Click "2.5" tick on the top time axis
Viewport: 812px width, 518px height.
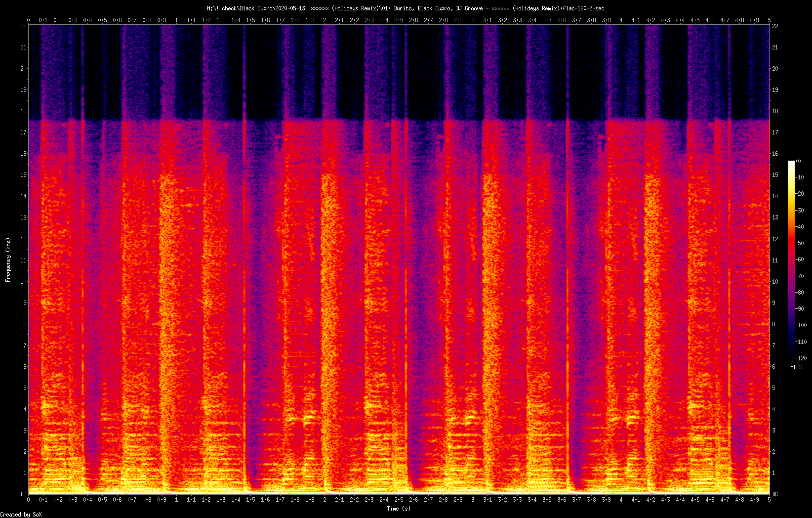[x=399, y=20]
